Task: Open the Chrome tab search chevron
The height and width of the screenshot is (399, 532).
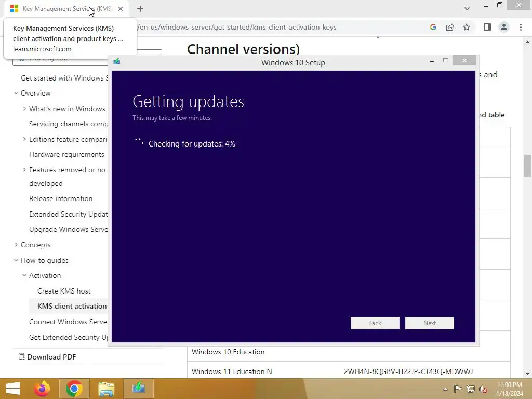Action: tap(467, 9)
